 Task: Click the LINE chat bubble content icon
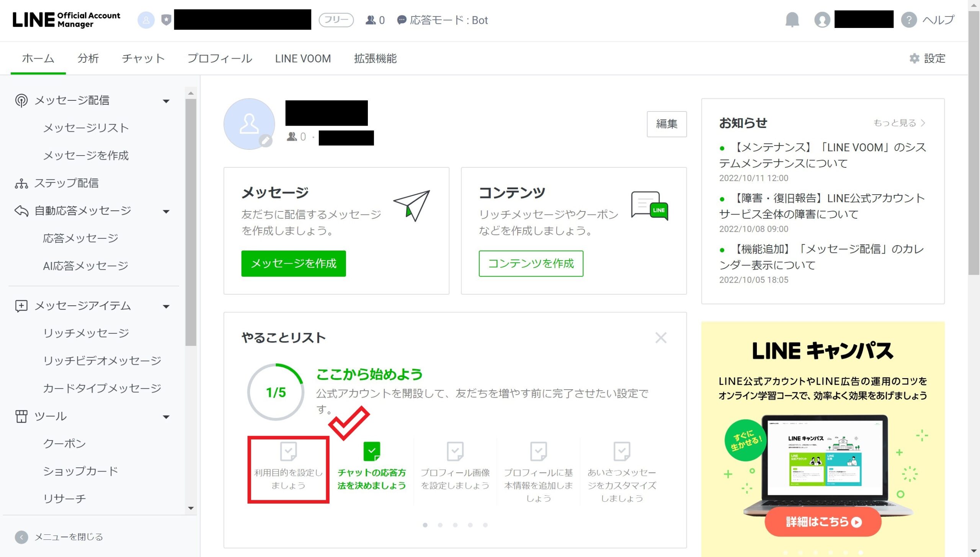pos(650,206)
